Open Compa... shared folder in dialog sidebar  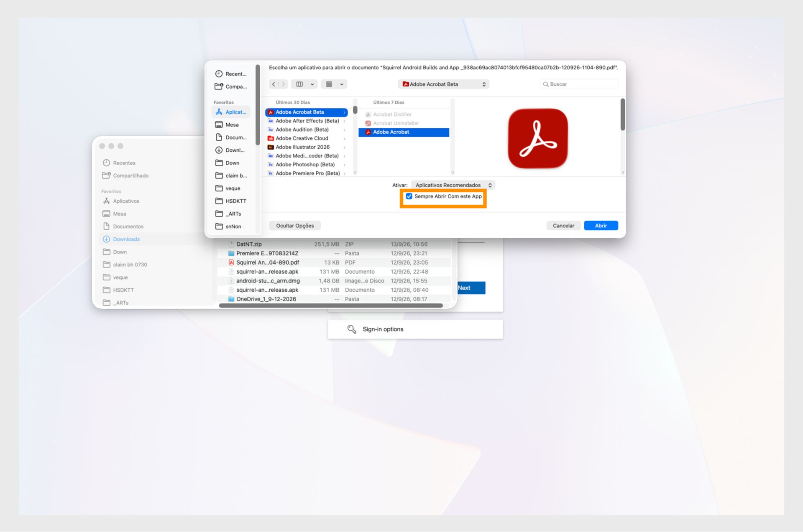[x=231, y=87]
